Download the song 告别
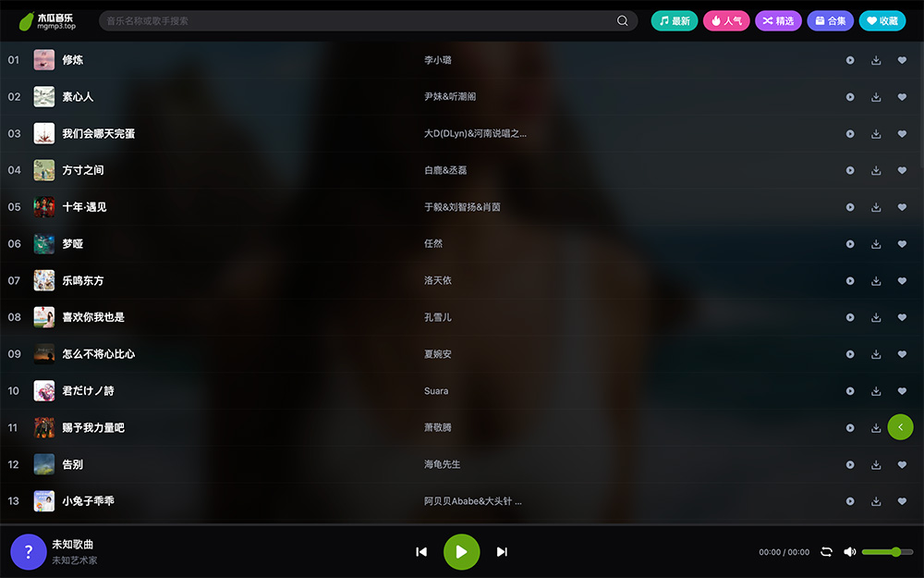 coord(876,465)
